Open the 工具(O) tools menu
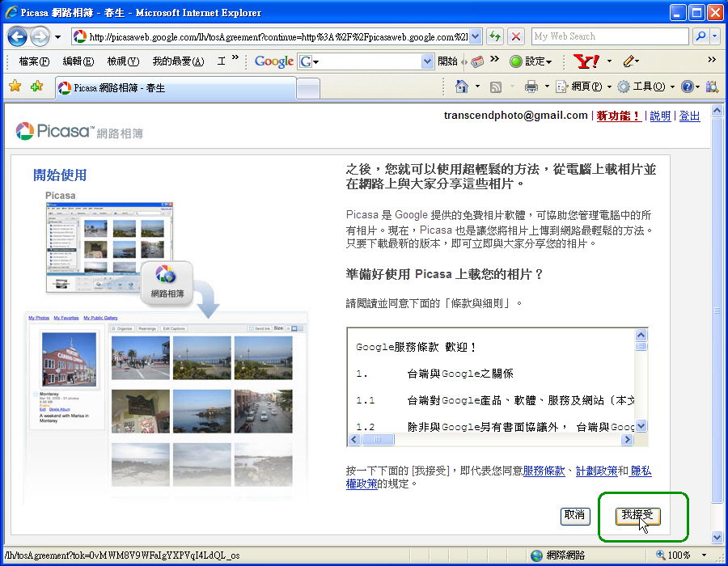The height and width of the screenshot is (566, 728). coord(645,87)
